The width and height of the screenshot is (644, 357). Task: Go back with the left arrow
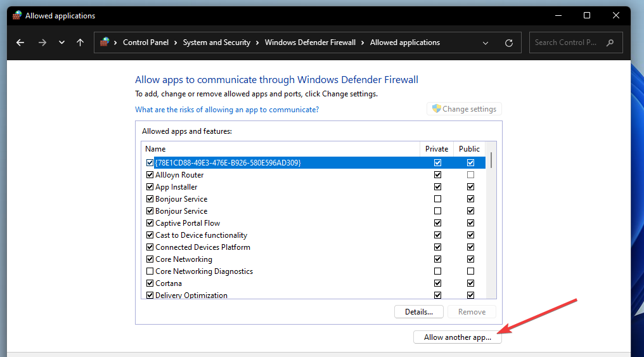click(20, 42)
